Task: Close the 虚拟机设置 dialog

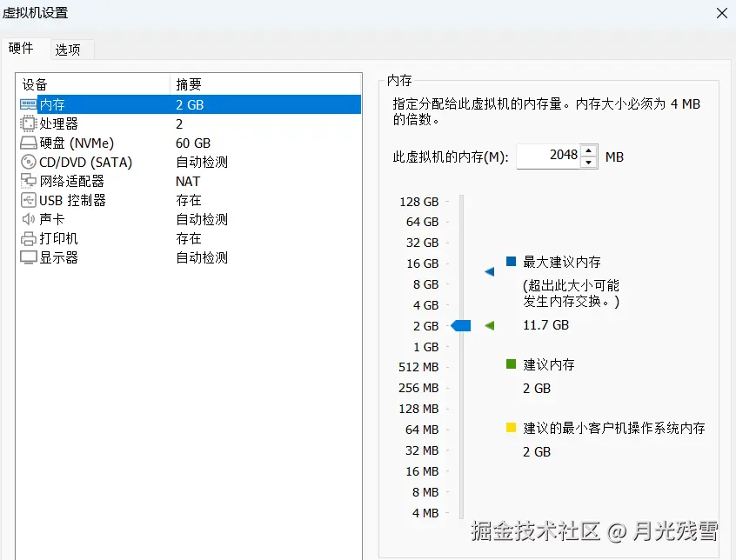Action: [x=722, y=13]
